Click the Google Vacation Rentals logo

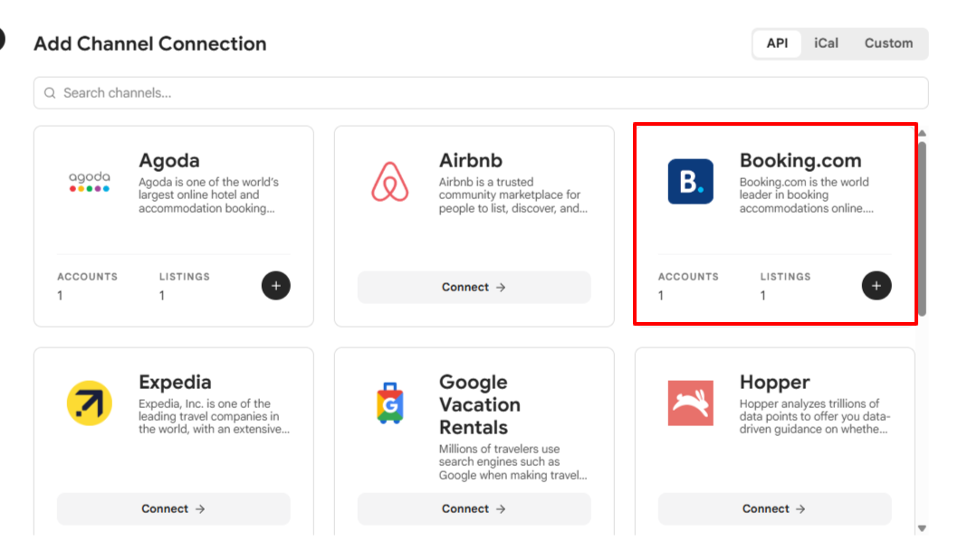(x=389, y=403)
